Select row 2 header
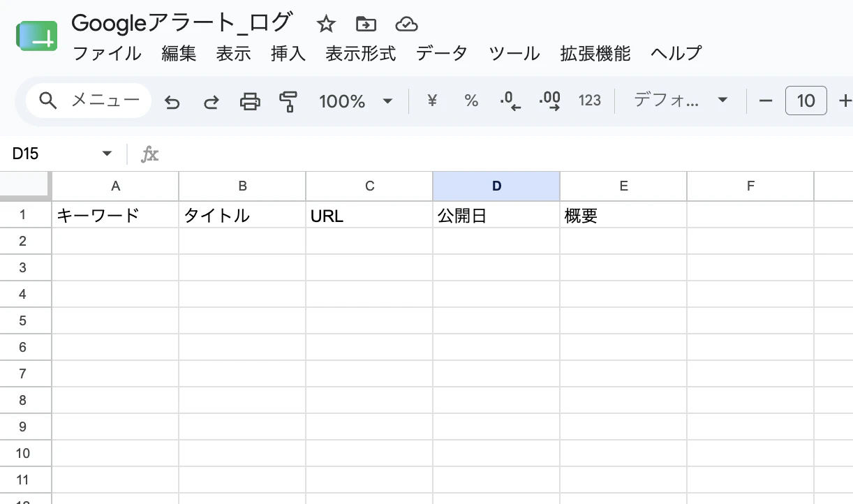 (x=25, y=242)
